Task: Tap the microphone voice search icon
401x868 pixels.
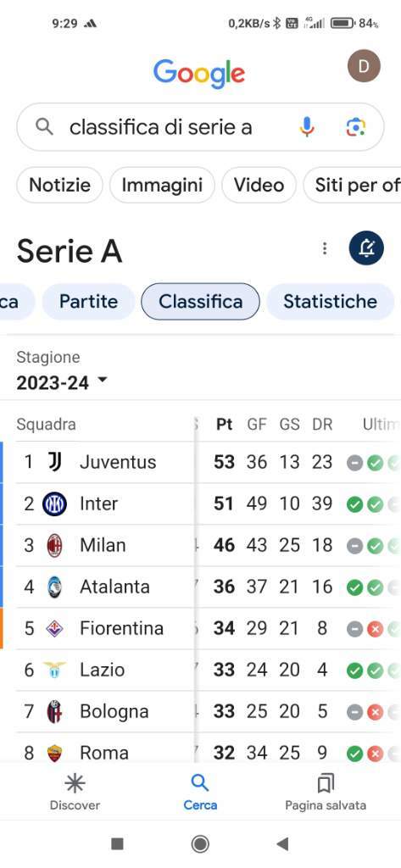Action: click(x=307, y=127)
